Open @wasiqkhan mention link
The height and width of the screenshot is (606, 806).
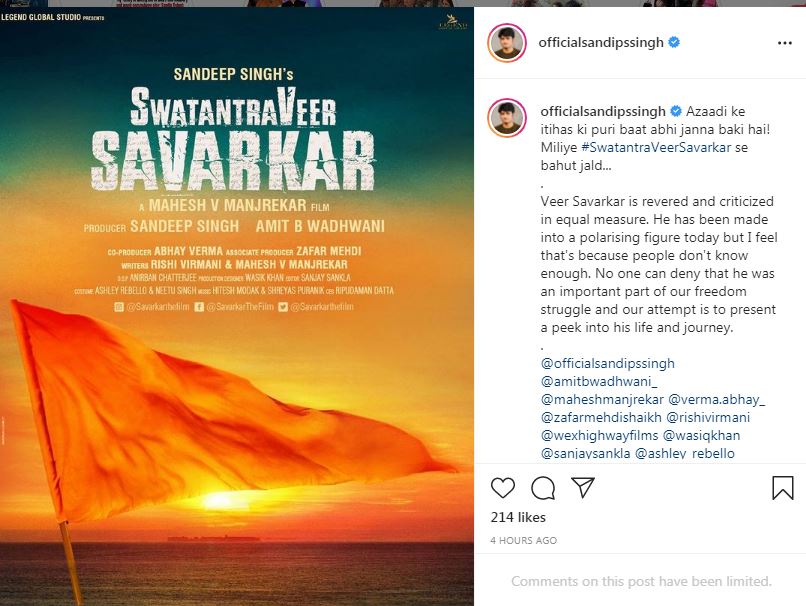point(702,435)
